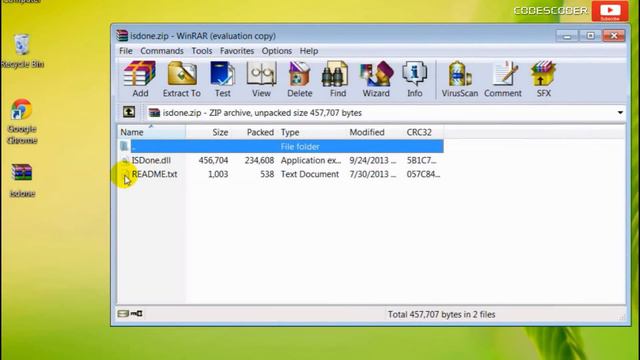
Task: Select the Delete toolbar icon
Action: 300,79
